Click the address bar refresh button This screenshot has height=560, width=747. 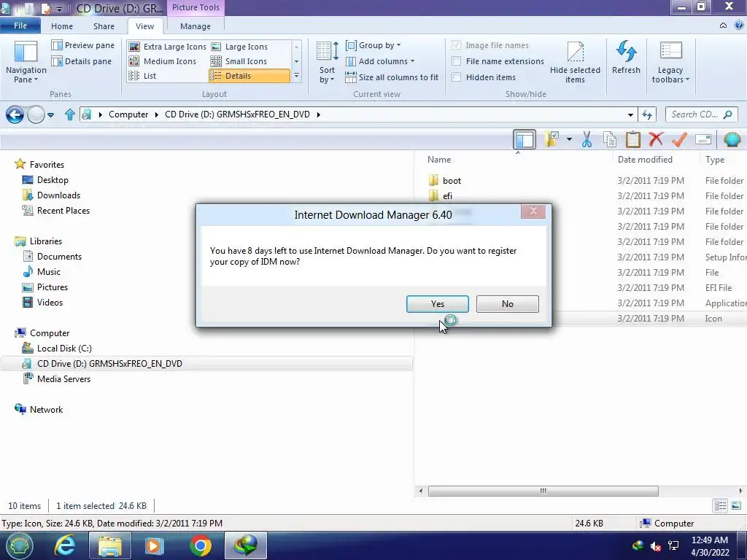point(647,114)
